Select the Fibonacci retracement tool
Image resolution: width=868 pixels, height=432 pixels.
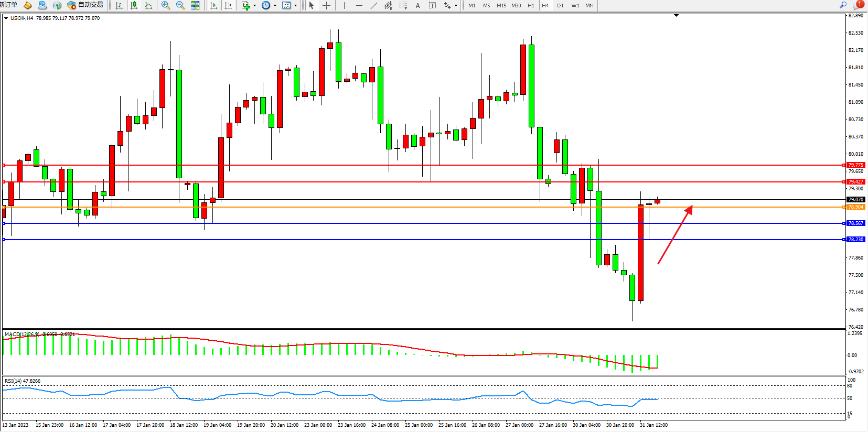[x=403, y=5]
